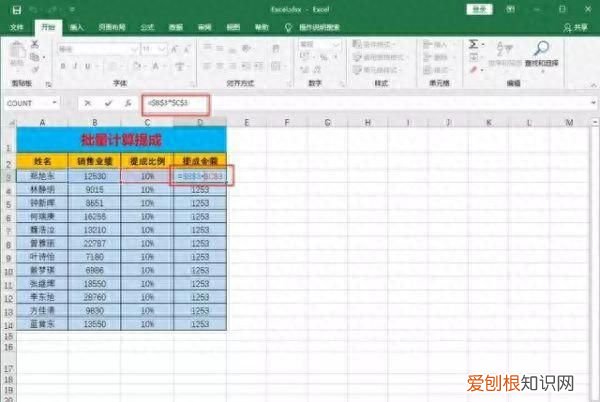
Task: Save the workbook using the floppy disk icon
Action: click(17, 10)
